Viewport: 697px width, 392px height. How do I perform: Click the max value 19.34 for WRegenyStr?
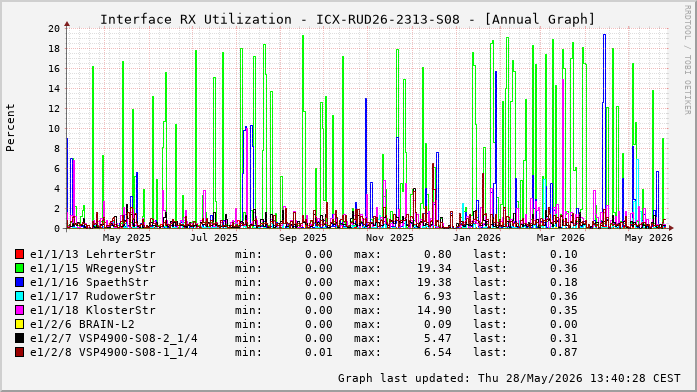tap(434, 268)
